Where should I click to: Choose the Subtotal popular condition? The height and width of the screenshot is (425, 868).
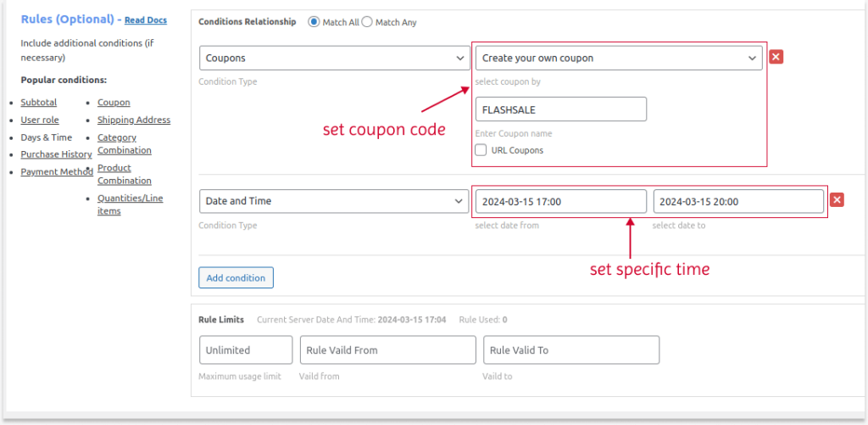click(39, 103)
